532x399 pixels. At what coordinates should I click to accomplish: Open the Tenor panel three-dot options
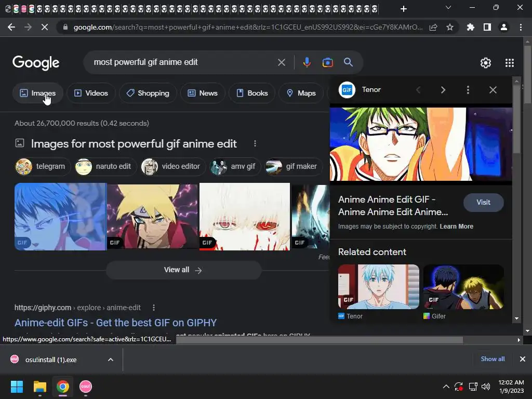click(x=468, y=90)
